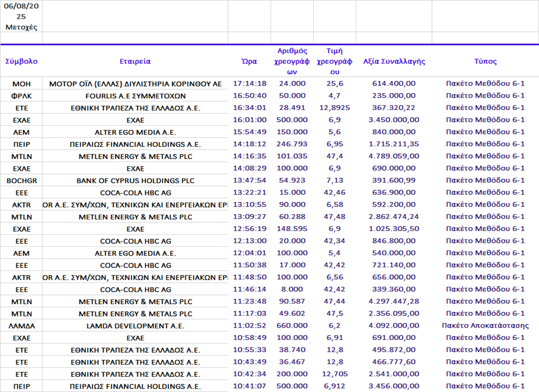Select the ΦΡΑΚ symbol cell

(21, 95)
